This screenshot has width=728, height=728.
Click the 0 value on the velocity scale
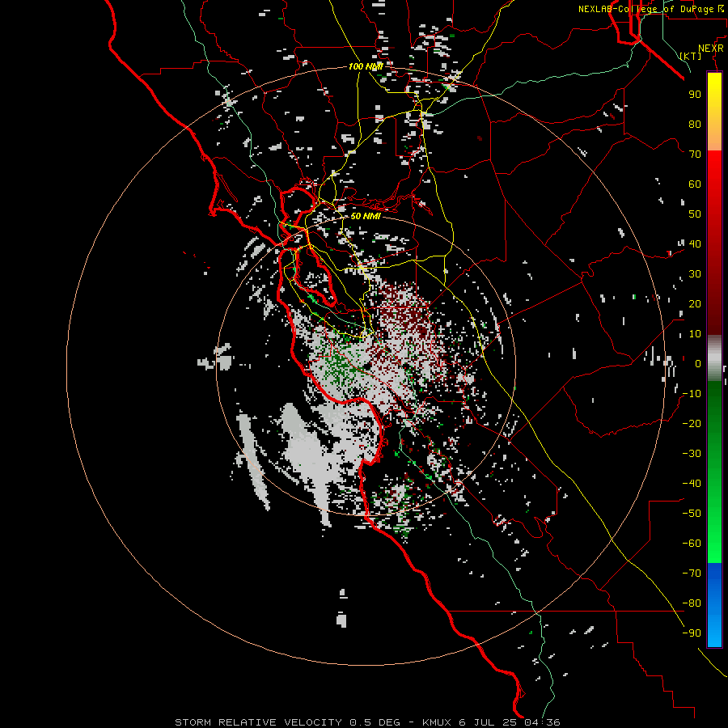tap(698, 363)
